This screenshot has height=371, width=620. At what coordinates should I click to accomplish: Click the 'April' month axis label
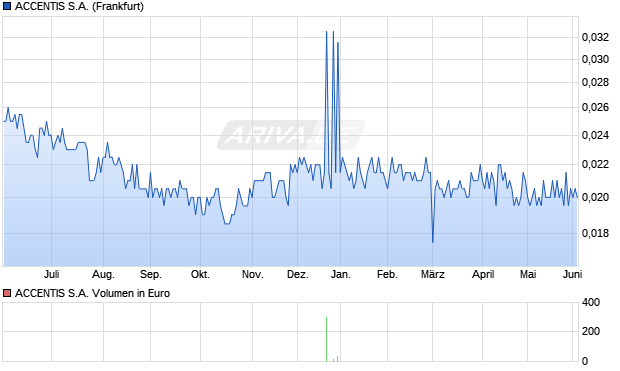point(483,274)
